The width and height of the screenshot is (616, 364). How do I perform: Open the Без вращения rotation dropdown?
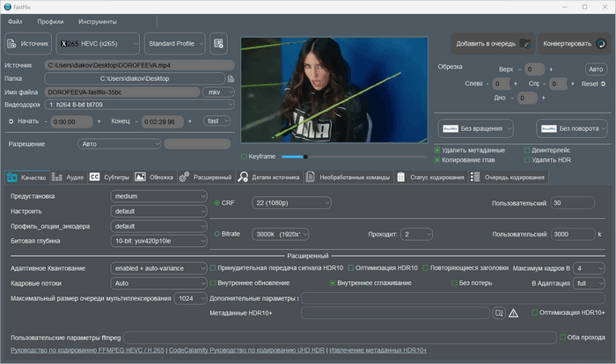pos(476,128)
